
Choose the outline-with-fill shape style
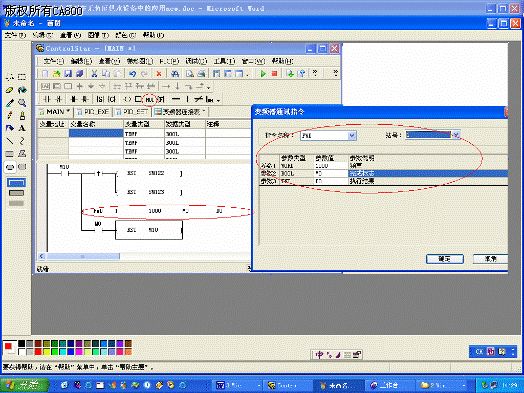point(16,193)
